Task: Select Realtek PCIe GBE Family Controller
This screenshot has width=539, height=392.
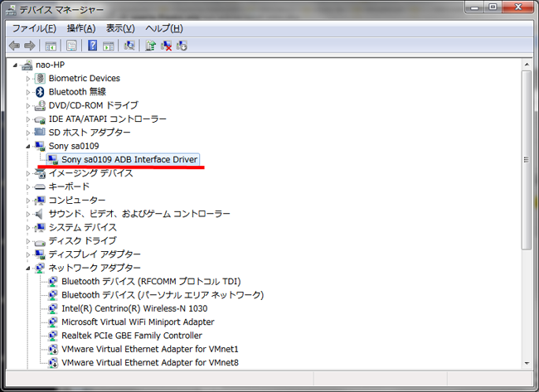Action: coord(132,336)
